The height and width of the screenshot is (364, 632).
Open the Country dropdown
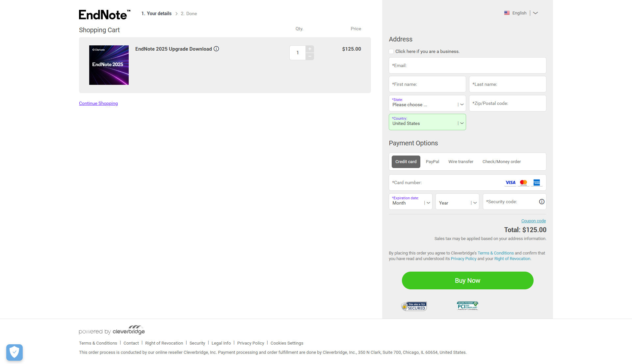pos(427,122)
